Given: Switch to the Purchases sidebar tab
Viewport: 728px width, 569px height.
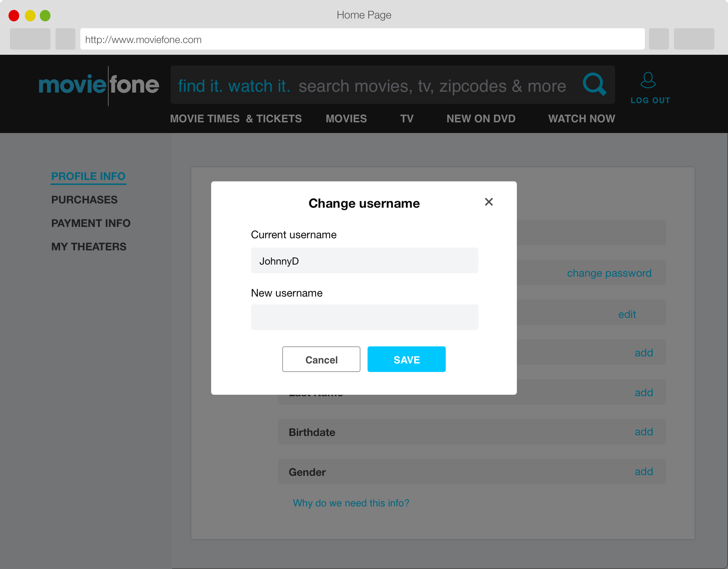Looking at the screenshot, I should coord(84,200).
